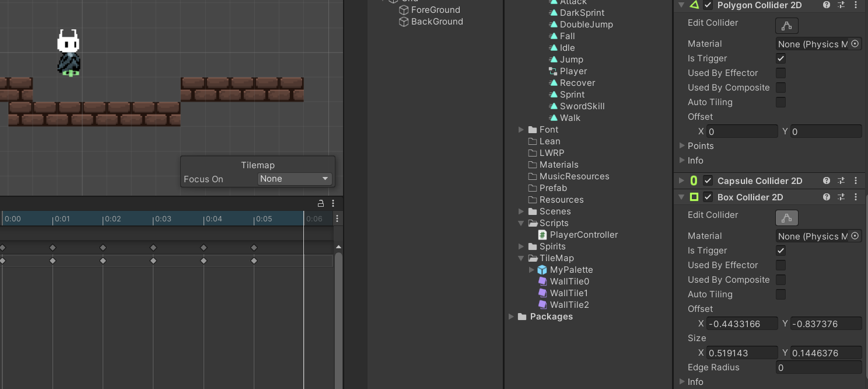This screenshot has height=389, width=868.
Task: Collapse the Box Collider 2D component
Action: pyautogui.click(x=681, y=197)
